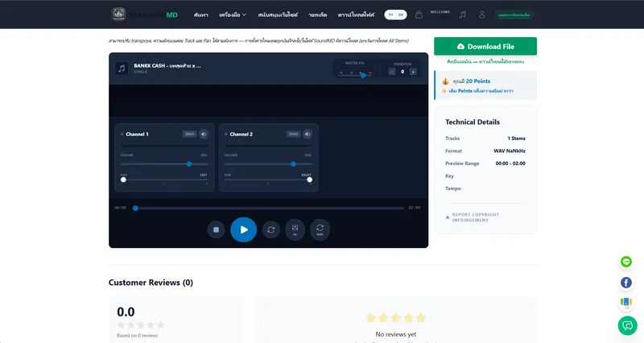Adjust the Master Vol slider

[355, 74]
